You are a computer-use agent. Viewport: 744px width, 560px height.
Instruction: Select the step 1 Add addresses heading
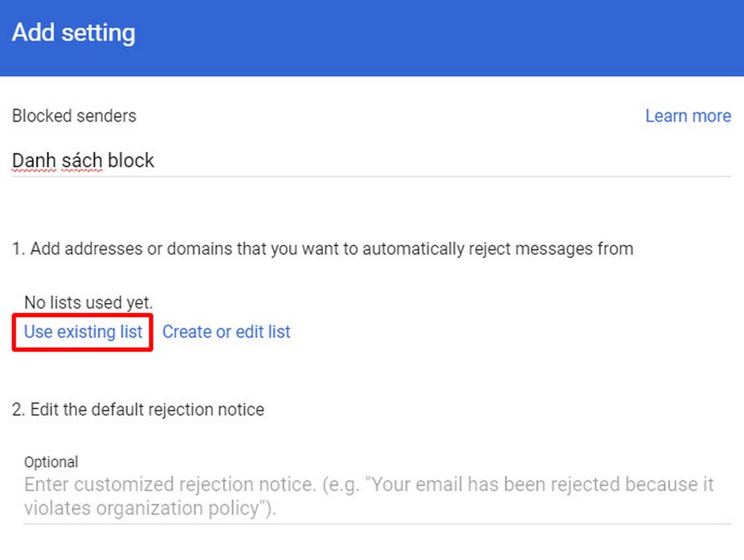322,249
